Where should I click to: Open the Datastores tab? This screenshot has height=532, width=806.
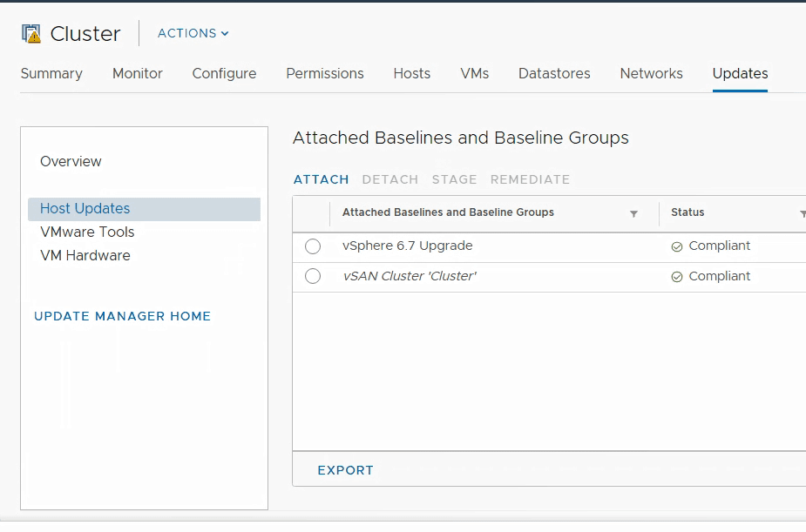(554, 73)
